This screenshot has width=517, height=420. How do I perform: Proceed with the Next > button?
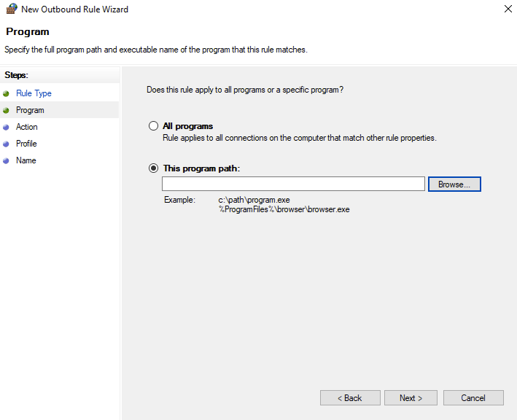[x=411, y=398]
